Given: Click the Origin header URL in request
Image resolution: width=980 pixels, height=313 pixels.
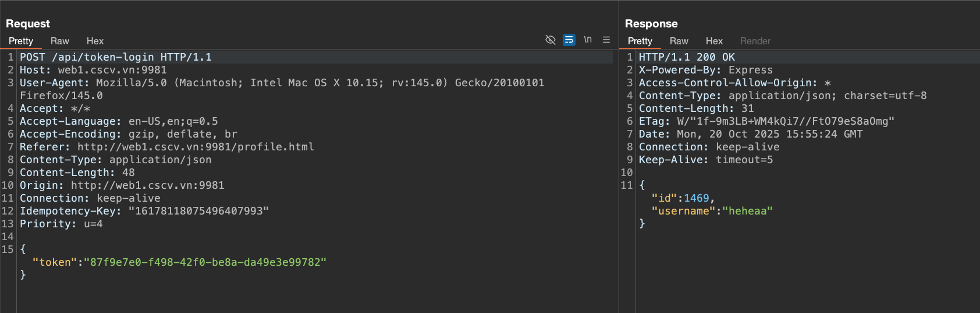Looking at the screenshot, I should 147,185.
